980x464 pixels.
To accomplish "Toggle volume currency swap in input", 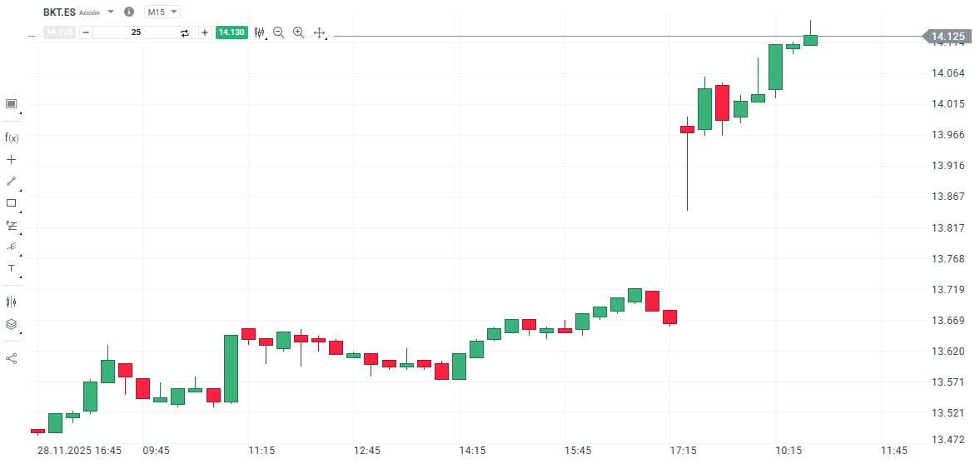I will 185,32.
